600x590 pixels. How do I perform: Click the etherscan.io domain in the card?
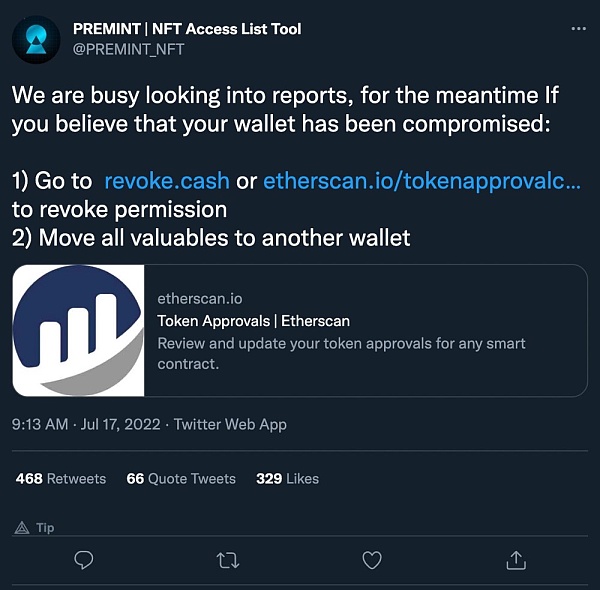[200, 298]
